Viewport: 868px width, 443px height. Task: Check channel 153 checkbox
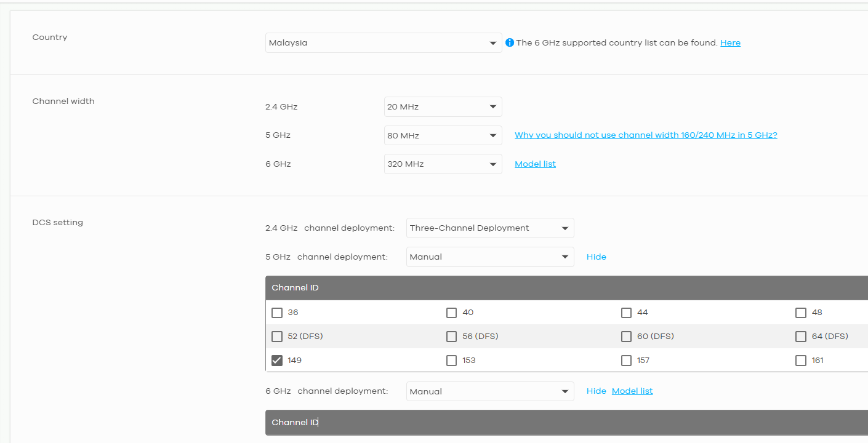tap(452, 361)
